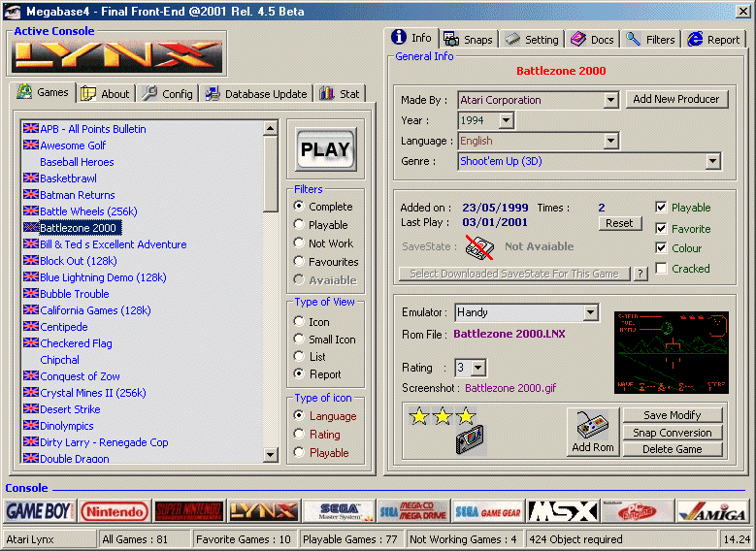Click the game list scrollbar thumb

(270, 174)
